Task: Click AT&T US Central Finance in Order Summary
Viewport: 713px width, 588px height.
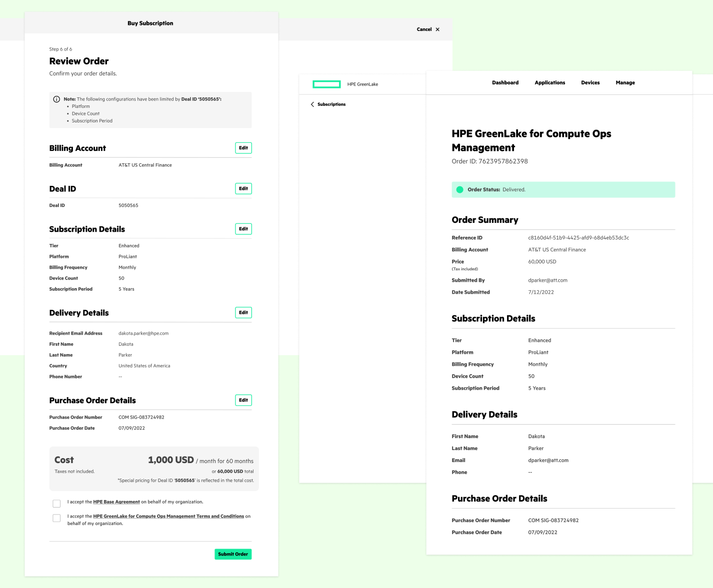Action: click(x=557, y=250)
